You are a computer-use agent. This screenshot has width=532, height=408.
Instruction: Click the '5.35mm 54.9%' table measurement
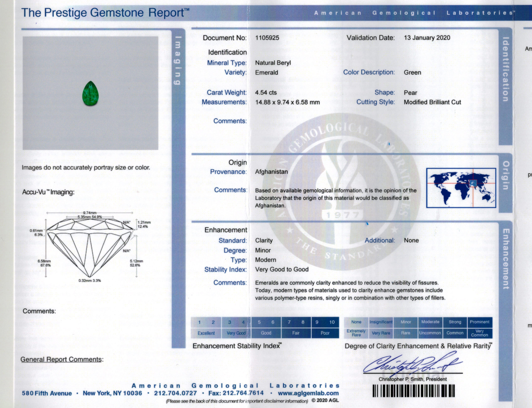click(x=90, y=217)
